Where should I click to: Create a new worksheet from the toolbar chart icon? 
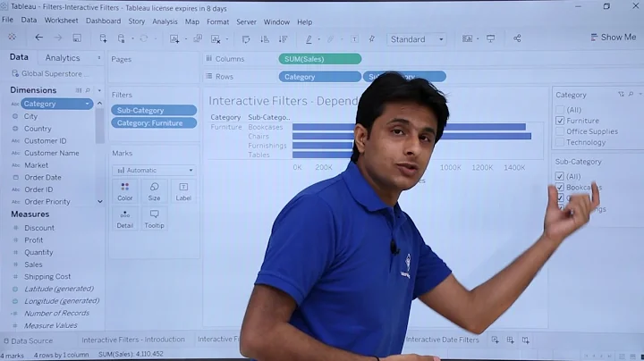174,39
